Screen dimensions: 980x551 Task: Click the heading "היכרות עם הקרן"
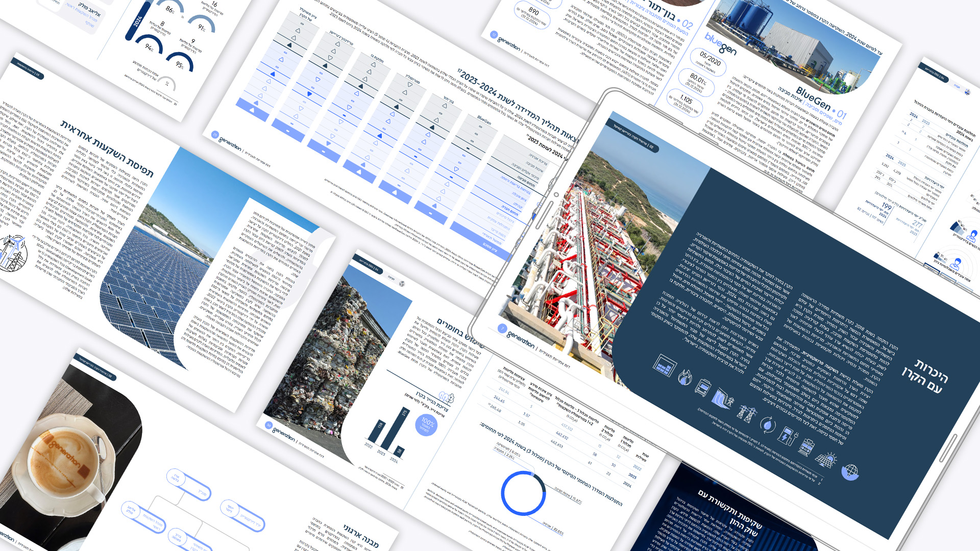click(925, 377)
